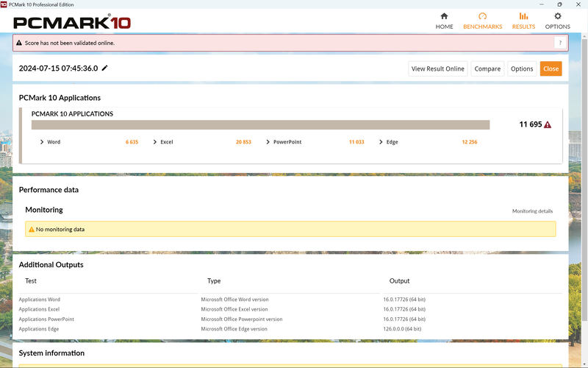Click the Compare button
The height and width of the screenshot is (368, 588).
[x=487, y=68]
